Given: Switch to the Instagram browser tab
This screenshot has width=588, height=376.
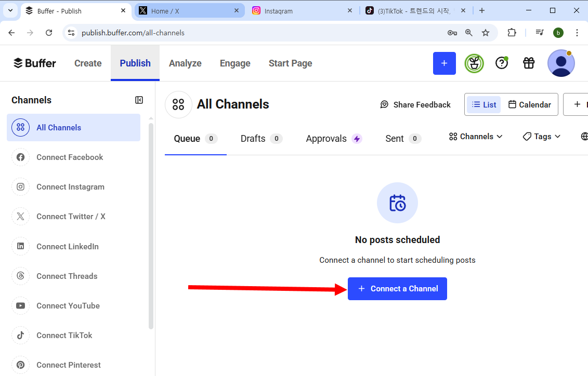Looking at the screenshot, I should pos(302,11).
